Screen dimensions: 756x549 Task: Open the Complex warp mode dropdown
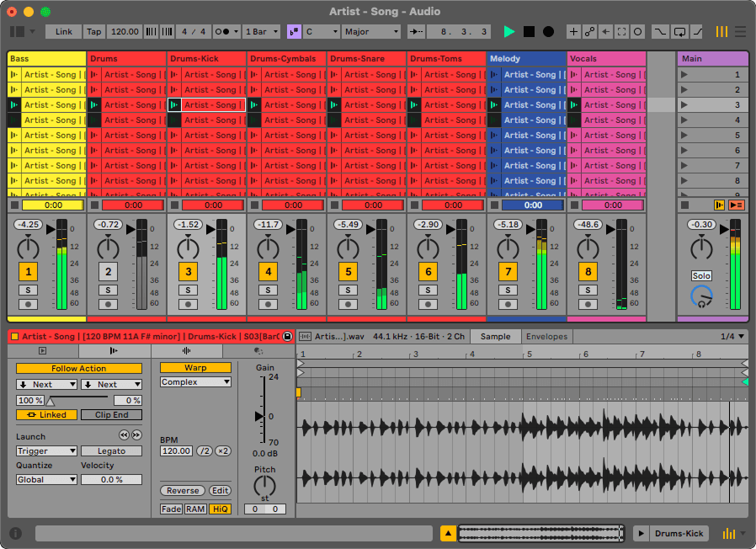[x=194, y=381]
